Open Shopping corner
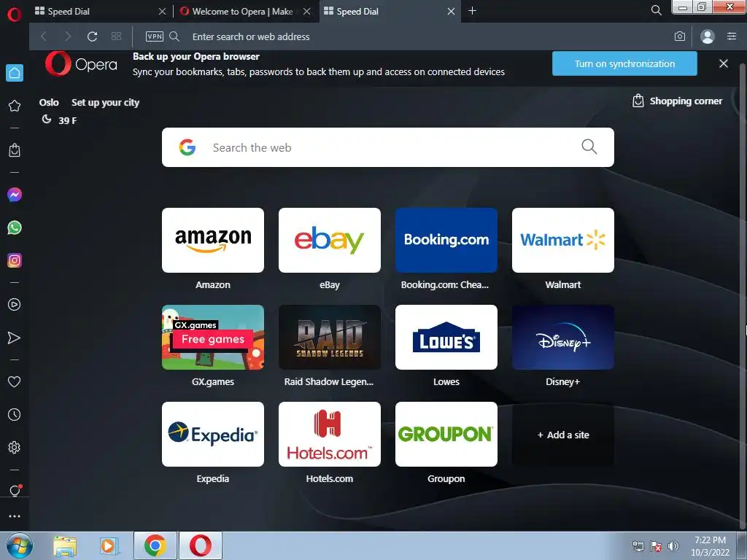This screenshot has height=560, width=747. pos(677,101)
